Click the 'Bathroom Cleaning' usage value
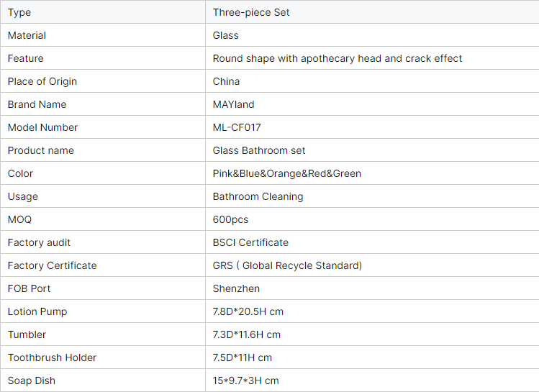The image size is (539, 392). [258, 196]
